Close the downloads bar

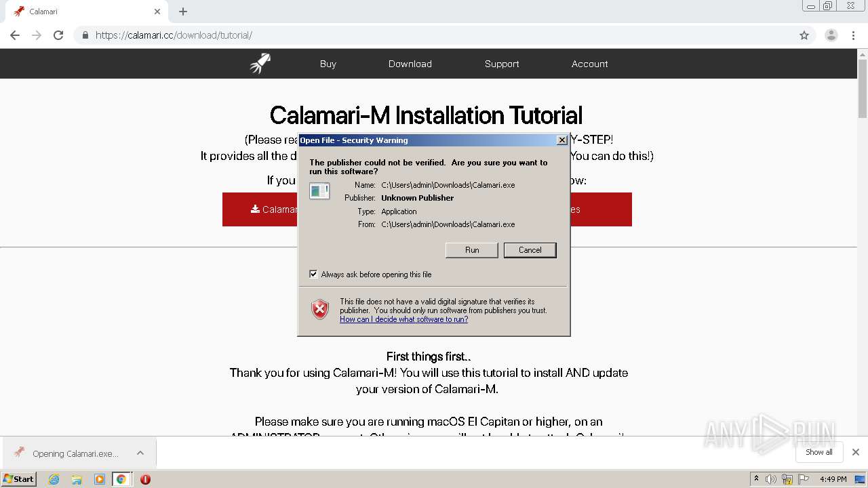[856, 452]
